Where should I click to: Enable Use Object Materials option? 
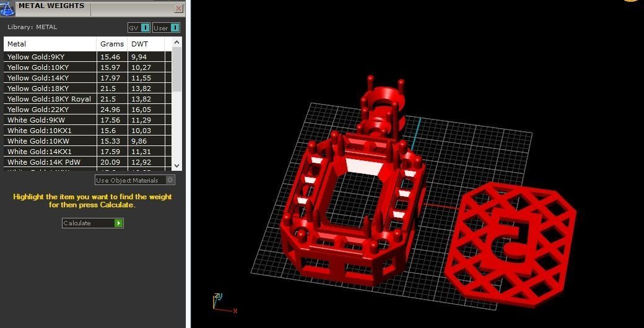click(135, 180)
